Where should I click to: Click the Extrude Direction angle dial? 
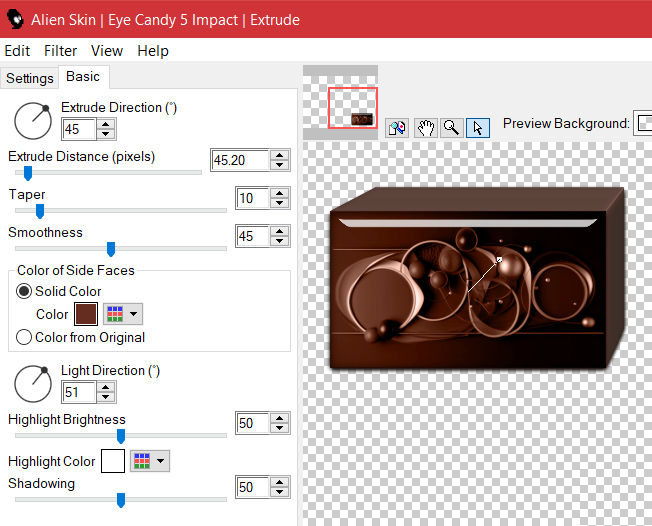point(33,120)
